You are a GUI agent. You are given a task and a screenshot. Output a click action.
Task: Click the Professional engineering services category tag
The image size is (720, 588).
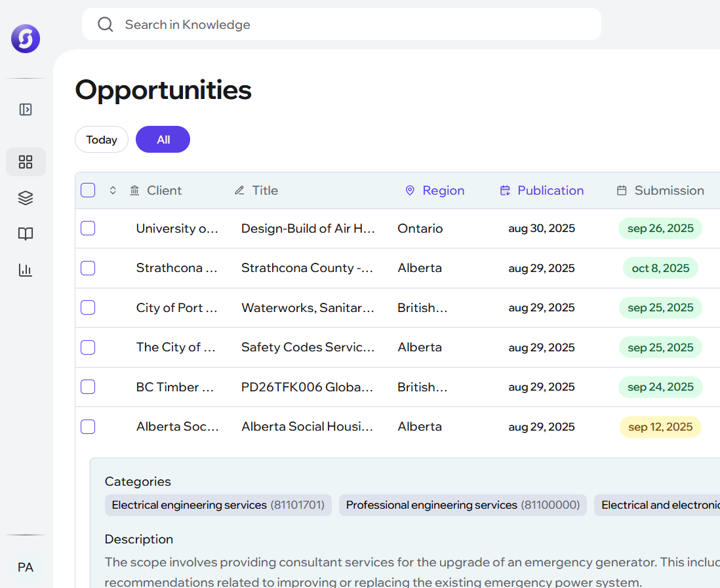coord(463,505)
